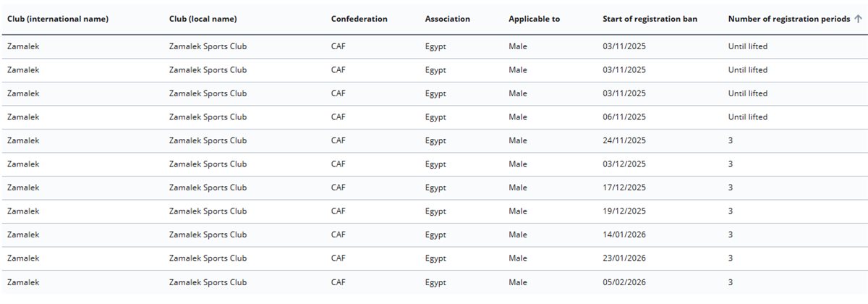The width and height of the screenshot is (868, 304).
Task: Click the Association column header
Action: click(x=448, y=19)
